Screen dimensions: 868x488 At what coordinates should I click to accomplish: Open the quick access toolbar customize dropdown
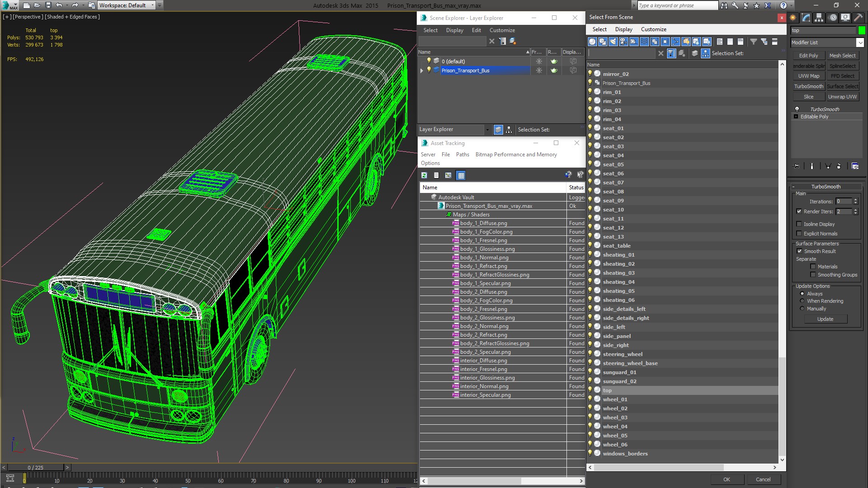pos(160,5)
